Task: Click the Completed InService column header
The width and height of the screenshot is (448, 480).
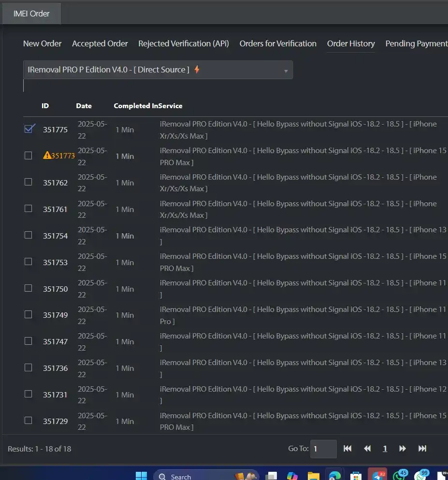Action: coord(148,106)
